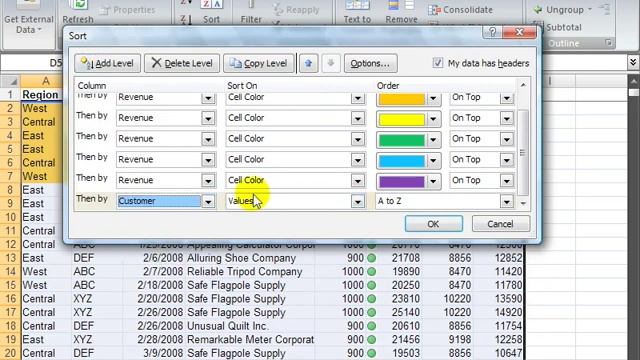Open the A to Z order dropdown
The image size is (640, 360).
[x=507, y=201]
